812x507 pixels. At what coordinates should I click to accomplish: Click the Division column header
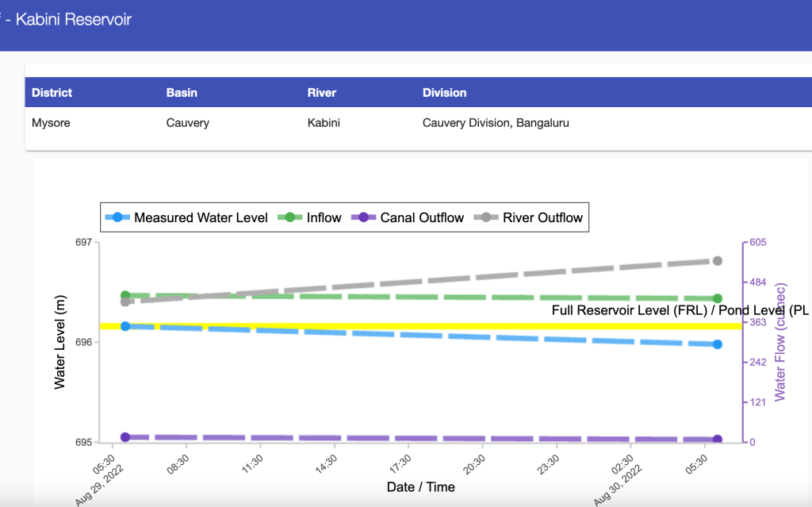click(x=444, y=93)
